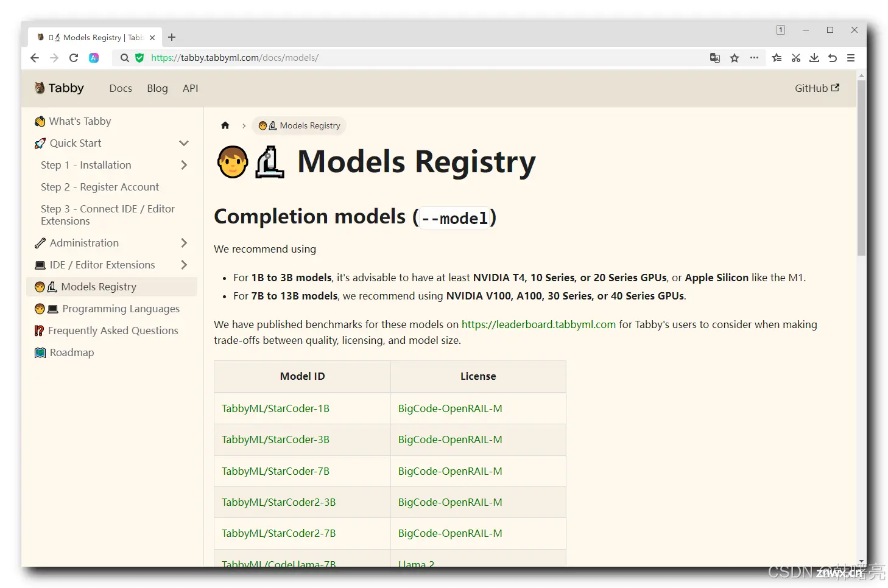888x588 pixels.
Task: Open What's Tabby sidebar page
Action: (x=73, y=121)
